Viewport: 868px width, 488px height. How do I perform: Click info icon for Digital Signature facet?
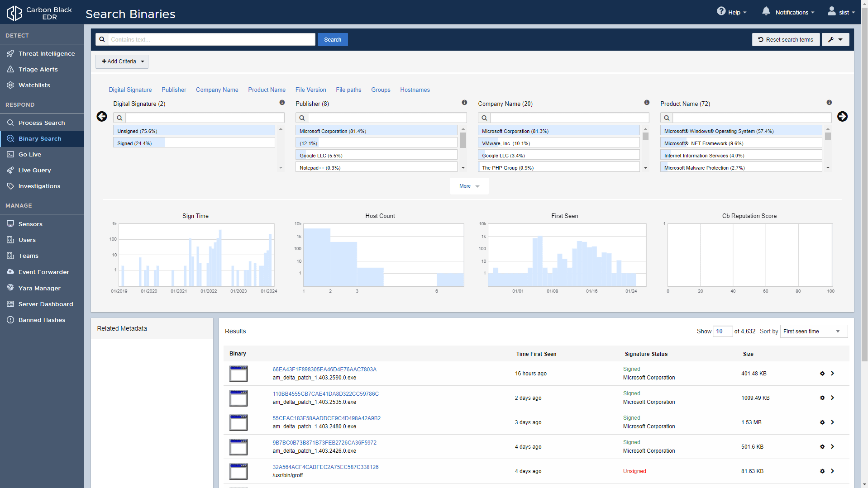pos(282,103)
